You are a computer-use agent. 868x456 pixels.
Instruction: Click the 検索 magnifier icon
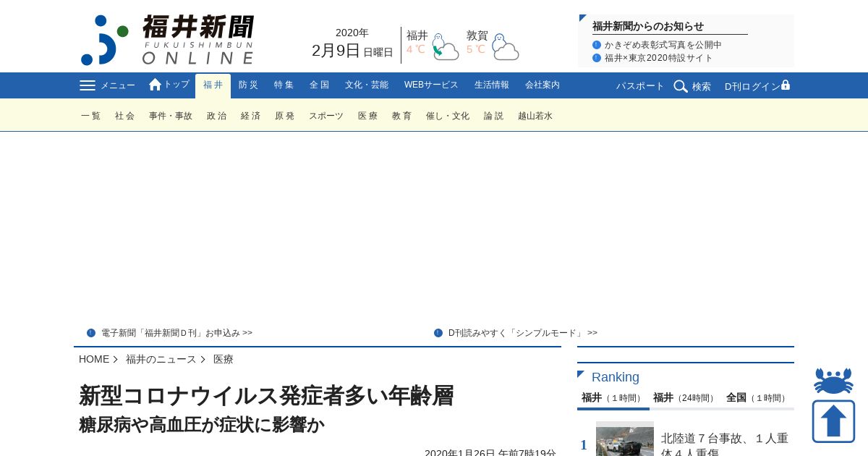tap(681, 86)
